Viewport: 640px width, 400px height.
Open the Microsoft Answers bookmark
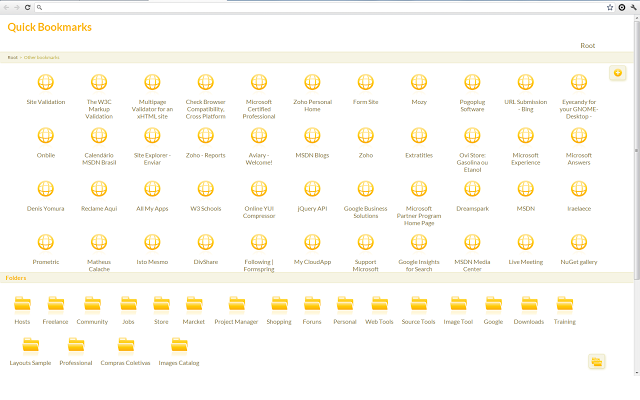(579, 146)
